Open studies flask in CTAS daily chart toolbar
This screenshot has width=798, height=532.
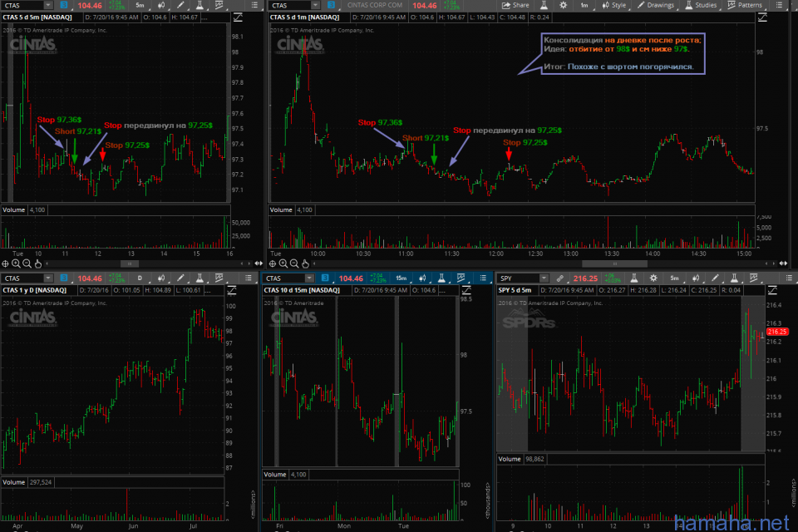199,278
